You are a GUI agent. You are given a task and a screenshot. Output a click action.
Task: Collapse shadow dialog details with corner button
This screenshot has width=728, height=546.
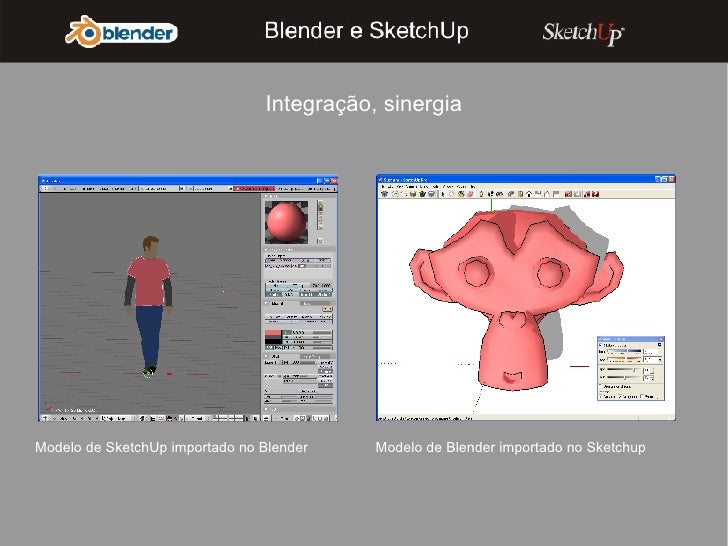tap(659, 344)
